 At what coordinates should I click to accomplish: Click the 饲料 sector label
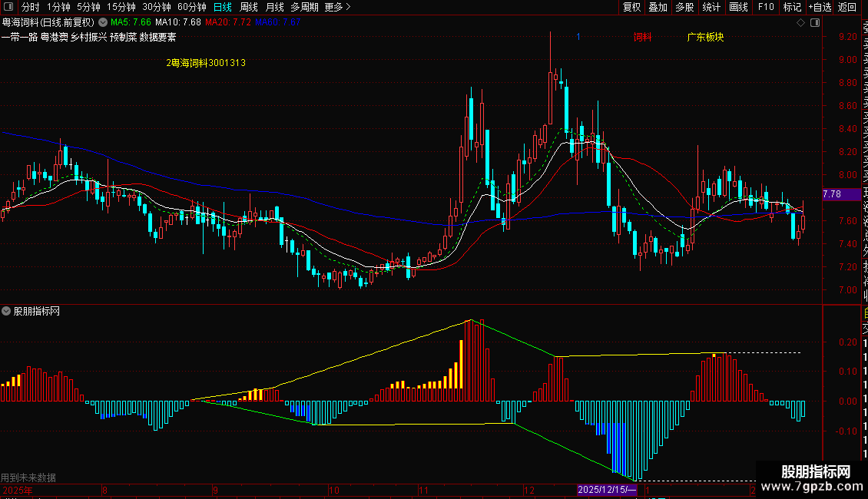[x=642, y=37]
